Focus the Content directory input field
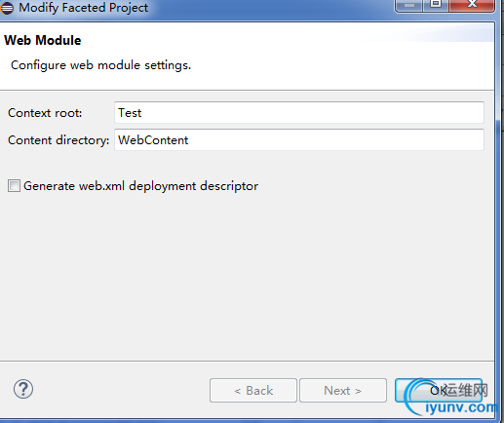This screenshot has height=423, width=504. pos(299,139)
